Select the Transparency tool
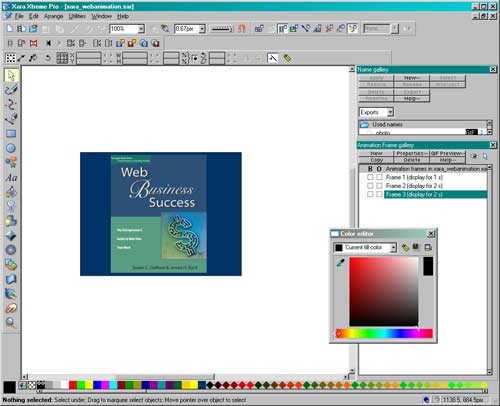Viewport: 500px width, 406px height. (x=11, y=206)
